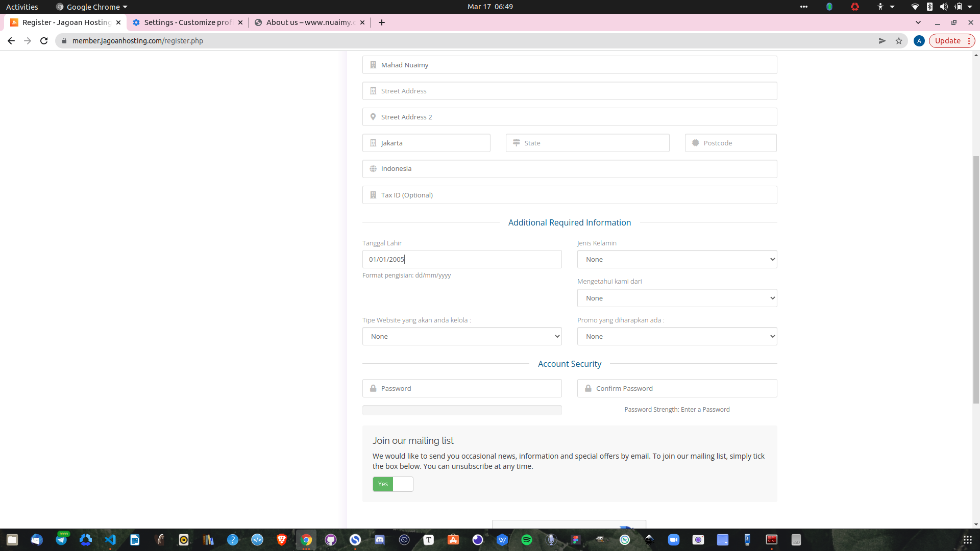Image resolution: width=980 pixels, height=551 pixels.
Task: Open Chrome profile avatar icon
Action: click(919, 41)
